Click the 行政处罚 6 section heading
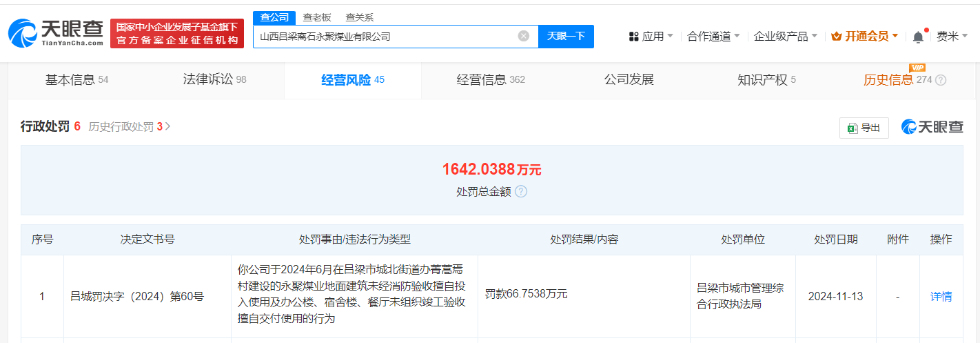Screen dimensions: 980x343 (x=51, y=126)
